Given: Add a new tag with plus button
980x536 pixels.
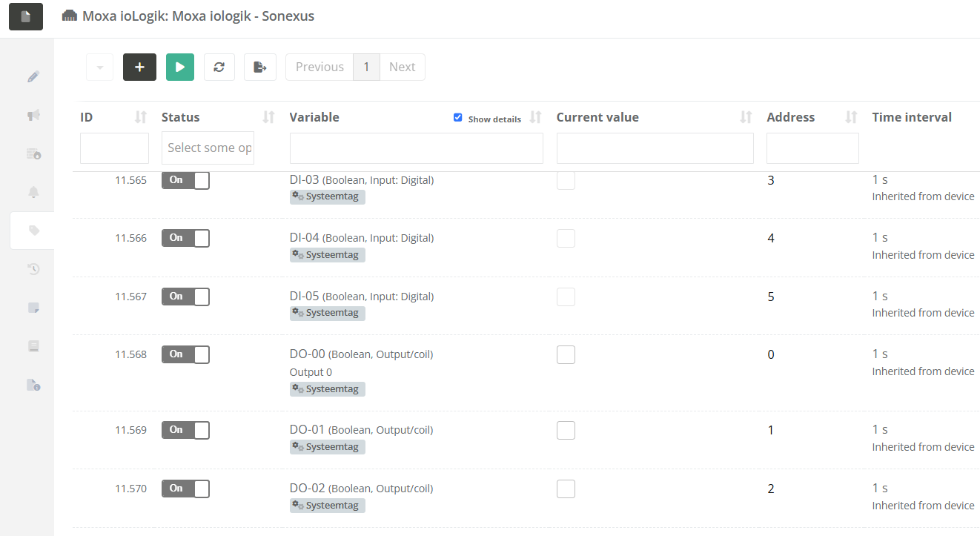Looking at the screenshot, I should click(x=139, y=67).
